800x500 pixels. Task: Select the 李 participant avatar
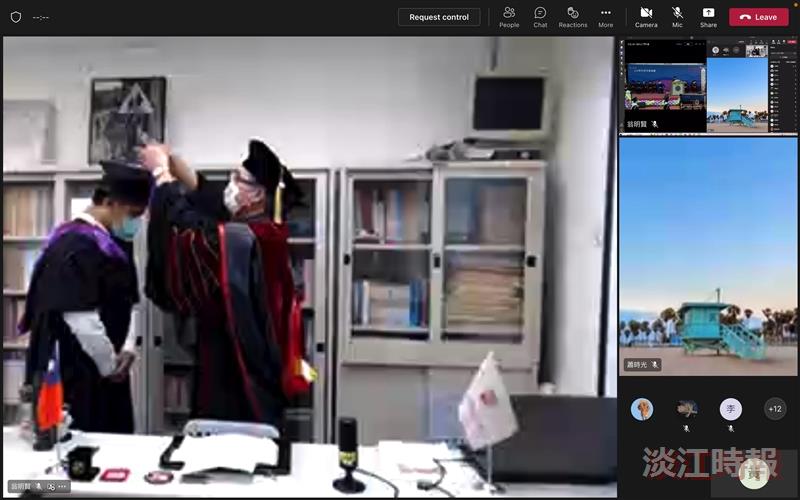[731, 409]
